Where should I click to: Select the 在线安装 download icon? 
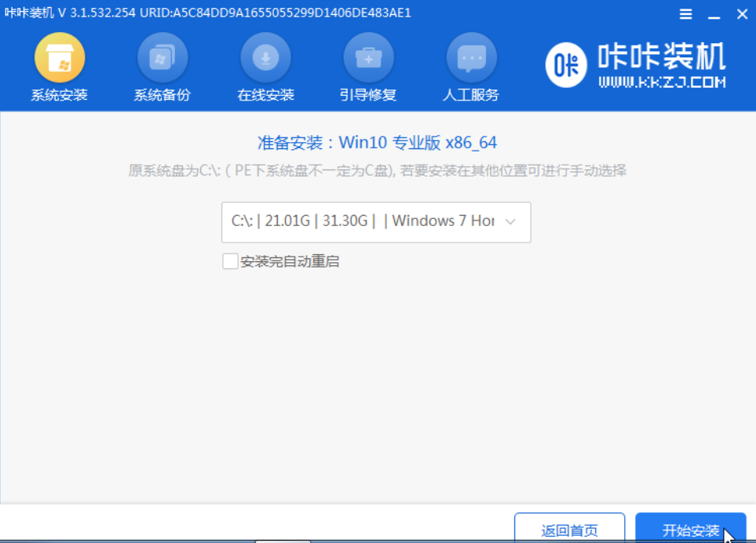[x=265, y=58]
